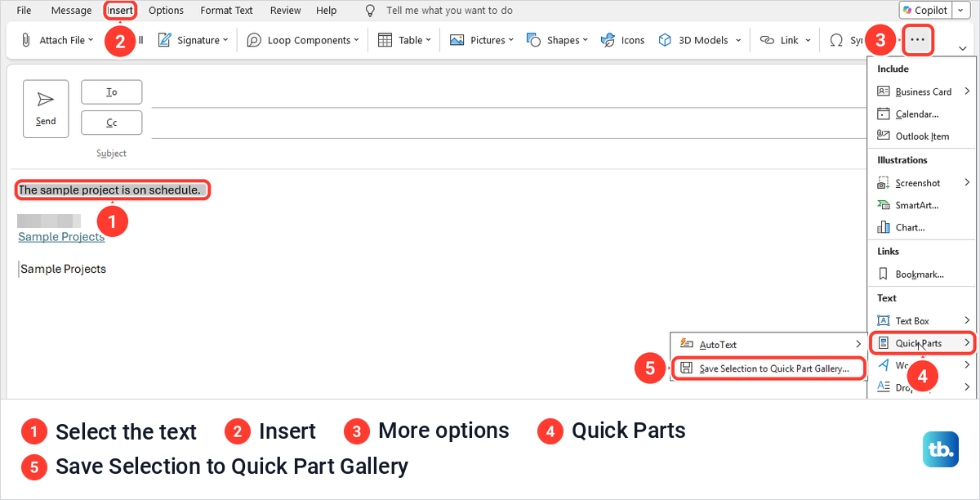Choose Chart... menu item
This screenshot has width=980, height=500.
(923, 227)
